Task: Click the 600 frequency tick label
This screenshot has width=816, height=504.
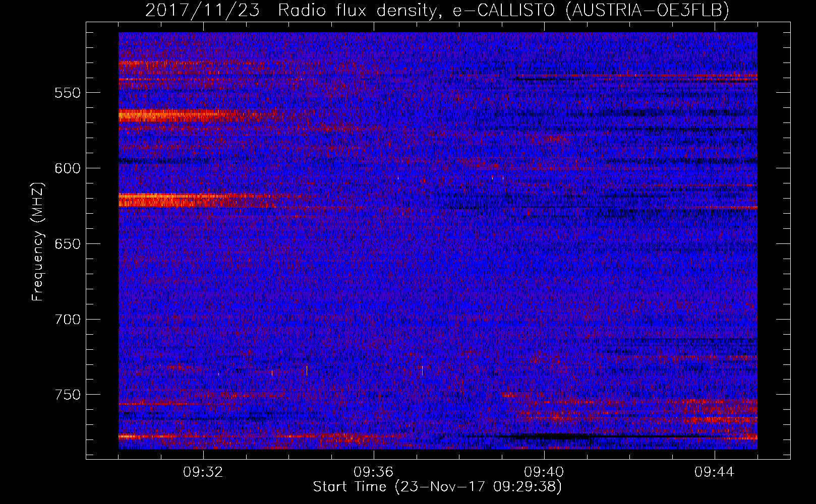Action: coord(68,169)
